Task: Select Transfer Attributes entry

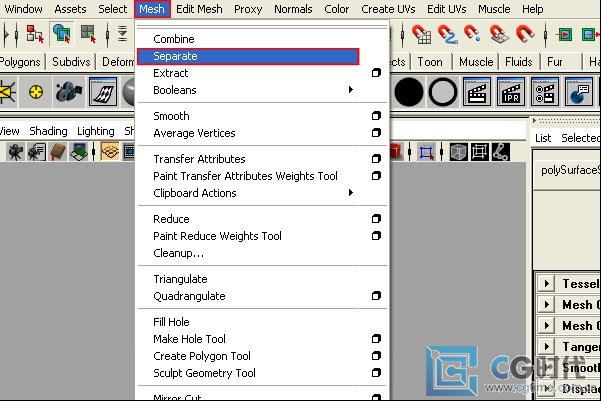Action: 199,159
